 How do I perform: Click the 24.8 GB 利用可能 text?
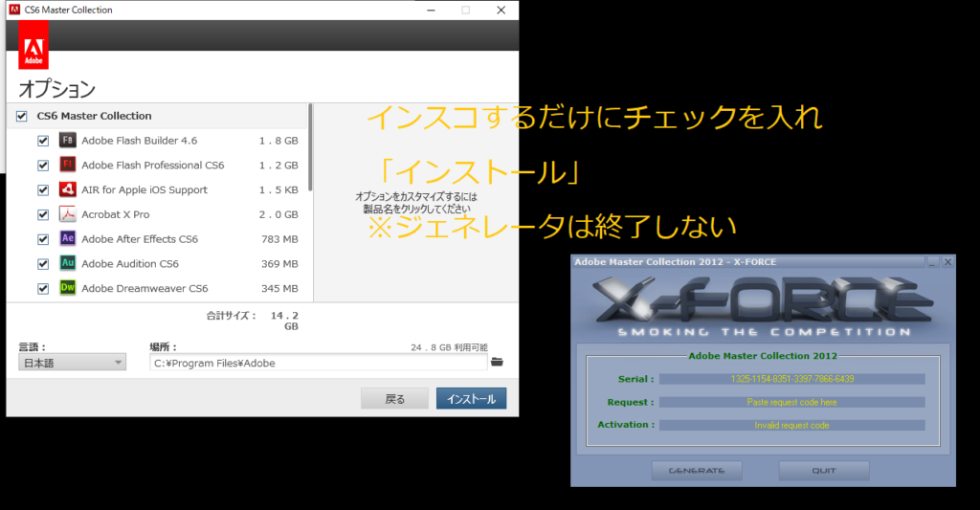point(450,347)
